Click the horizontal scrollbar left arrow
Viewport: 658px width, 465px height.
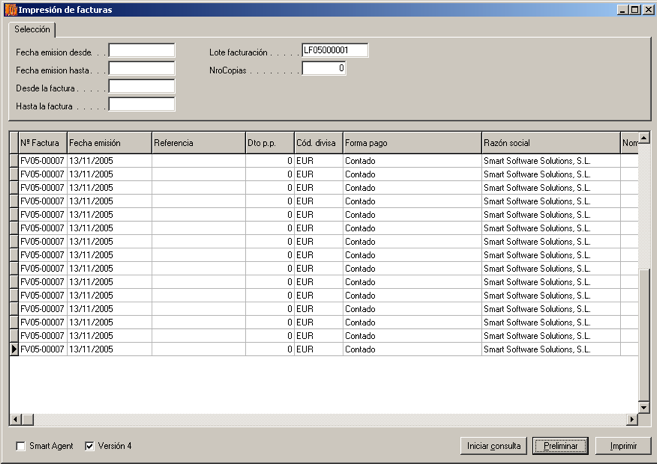point(15,420)
